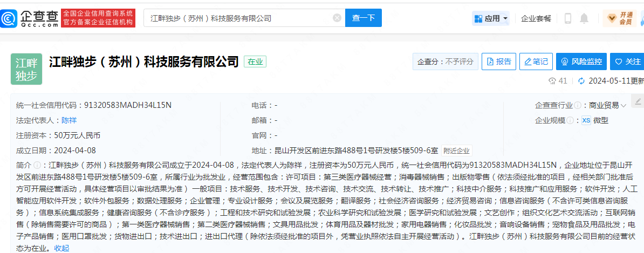Collapse the intro with 收起 link
This screenshot has height=253, width=644.
coord(61,248)
